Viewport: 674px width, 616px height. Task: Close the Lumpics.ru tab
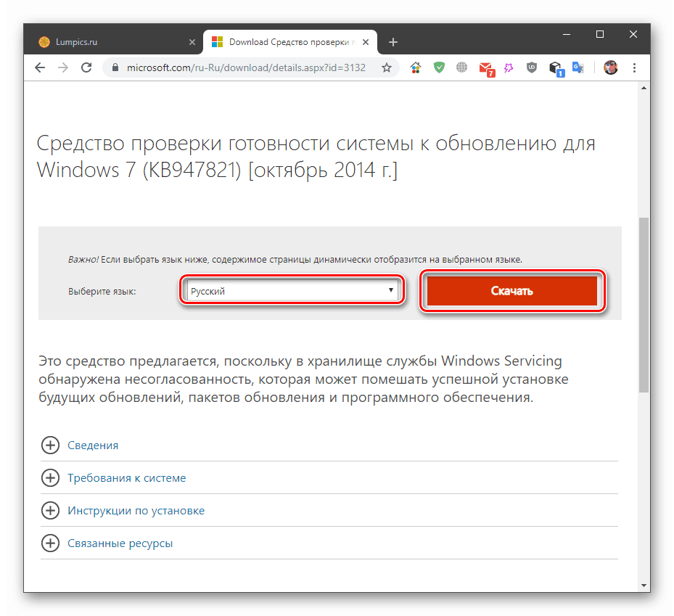(x=192, y=42)
